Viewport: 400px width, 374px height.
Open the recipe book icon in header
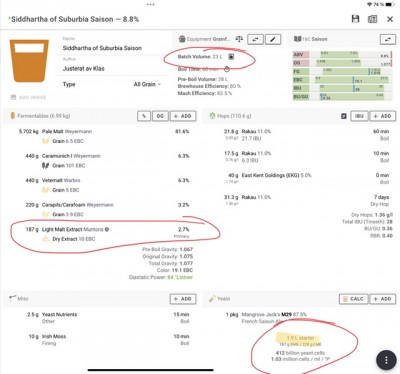tap(372, 19)
